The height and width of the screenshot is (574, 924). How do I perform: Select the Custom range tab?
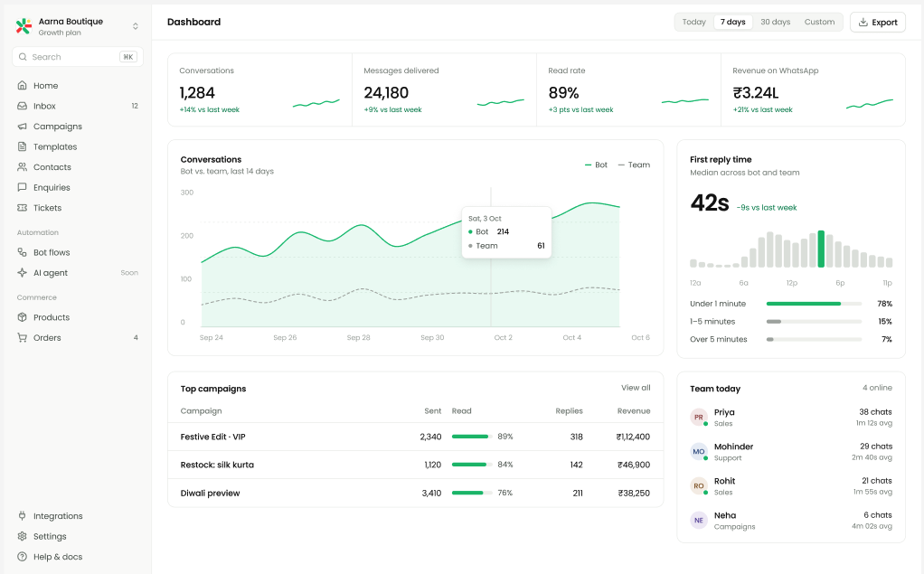820,22
